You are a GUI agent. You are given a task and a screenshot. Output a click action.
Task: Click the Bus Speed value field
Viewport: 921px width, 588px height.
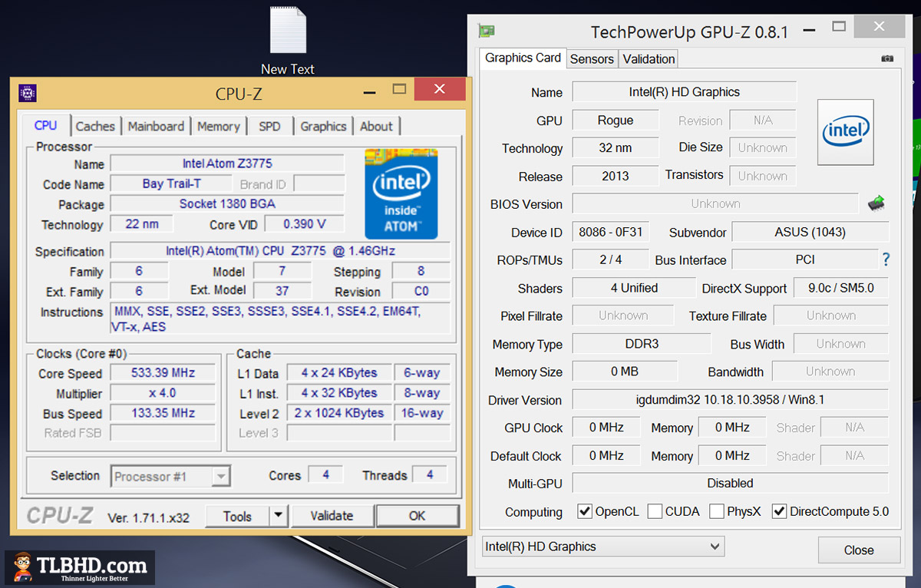[x=163, y=413]
